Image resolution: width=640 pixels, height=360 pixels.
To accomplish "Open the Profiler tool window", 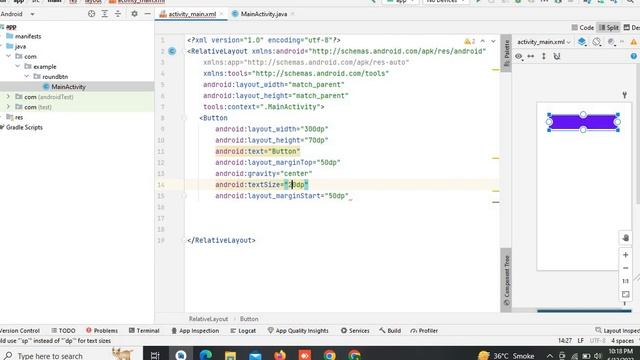I will pyautogui.click(x=424, y=331).
